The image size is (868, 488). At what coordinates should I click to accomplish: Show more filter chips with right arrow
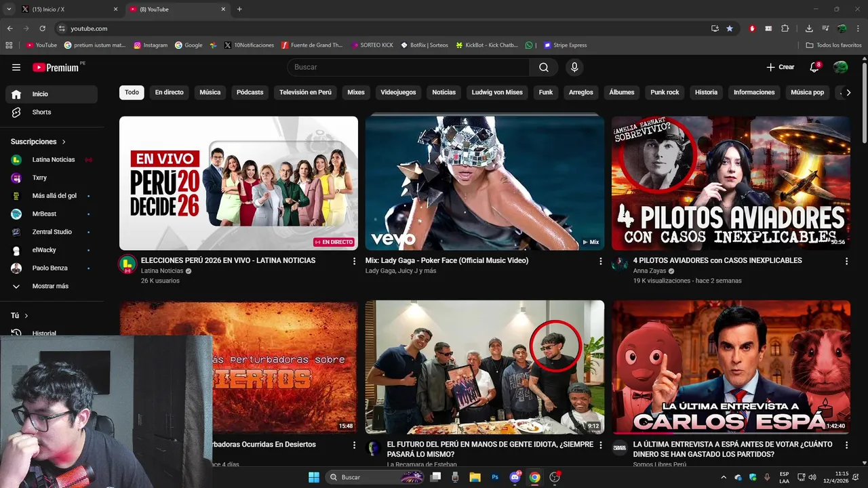pos(848,92)
